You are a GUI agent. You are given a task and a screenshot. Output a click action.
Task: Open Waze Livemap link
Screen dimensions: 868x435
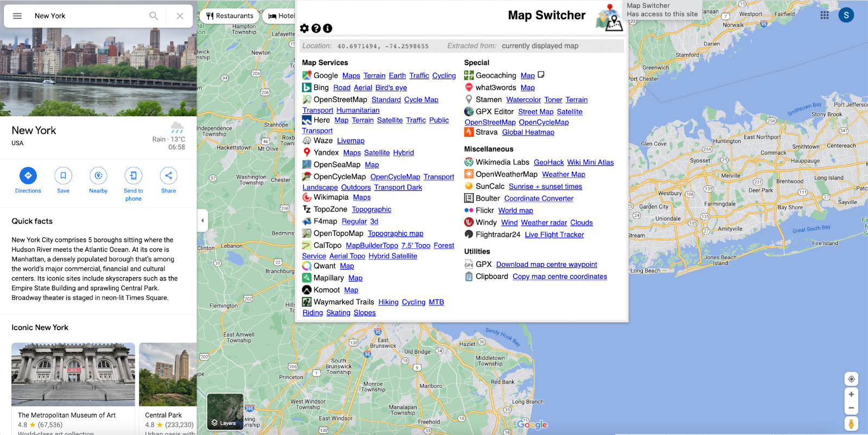pos(351,141)
